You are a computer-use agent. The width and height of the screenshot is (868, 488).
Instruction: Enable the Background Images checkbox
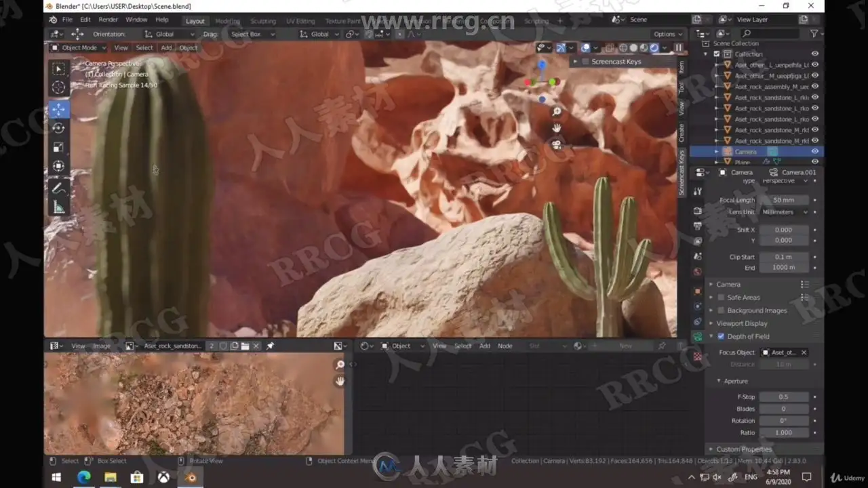(721, 310)
